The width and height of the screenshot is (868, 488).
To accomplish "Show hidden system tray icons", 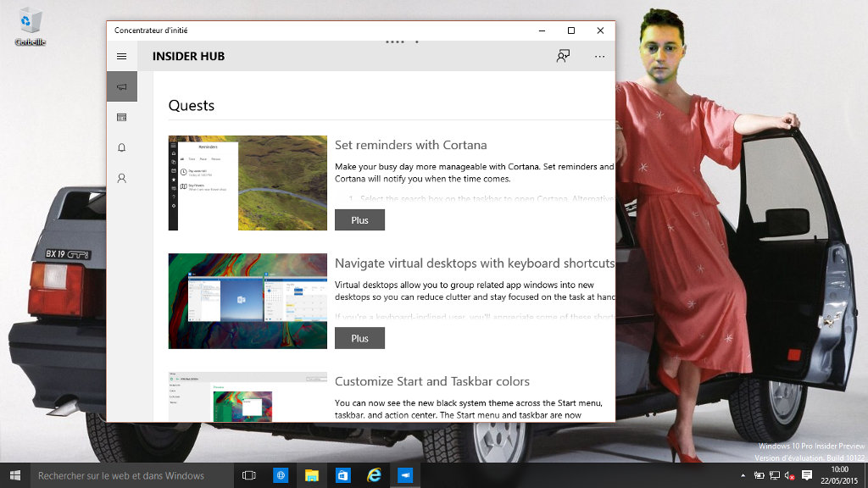I will click(x=743, y=475).
